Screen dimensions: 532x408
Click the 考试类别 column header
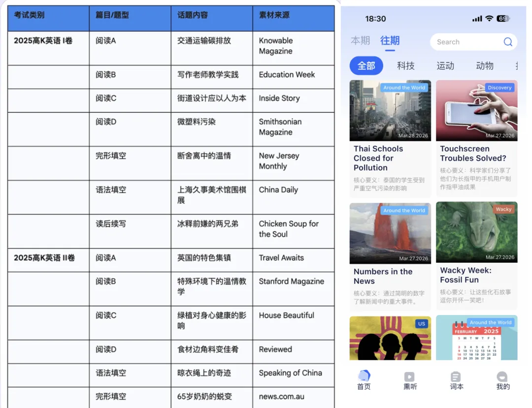tap(48, 18)
